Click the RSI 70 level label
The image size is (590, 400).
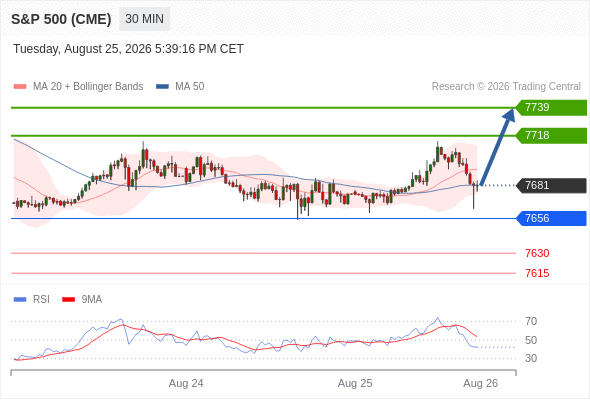[x=531, y=321]
